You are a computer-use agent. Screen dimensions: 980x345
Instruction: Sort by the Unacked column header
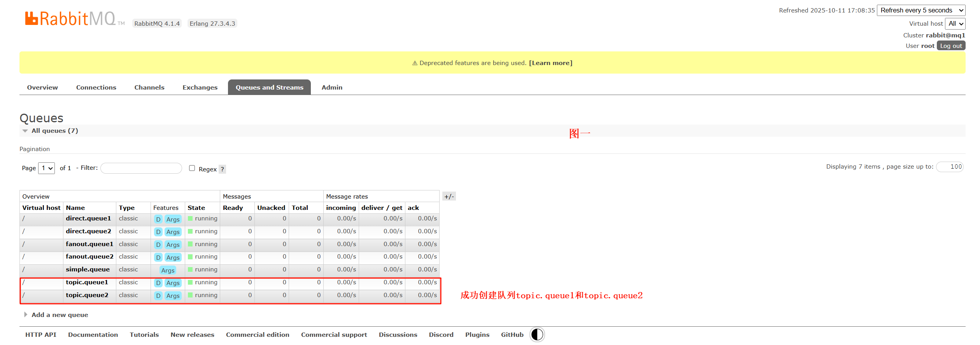(271, 208)
